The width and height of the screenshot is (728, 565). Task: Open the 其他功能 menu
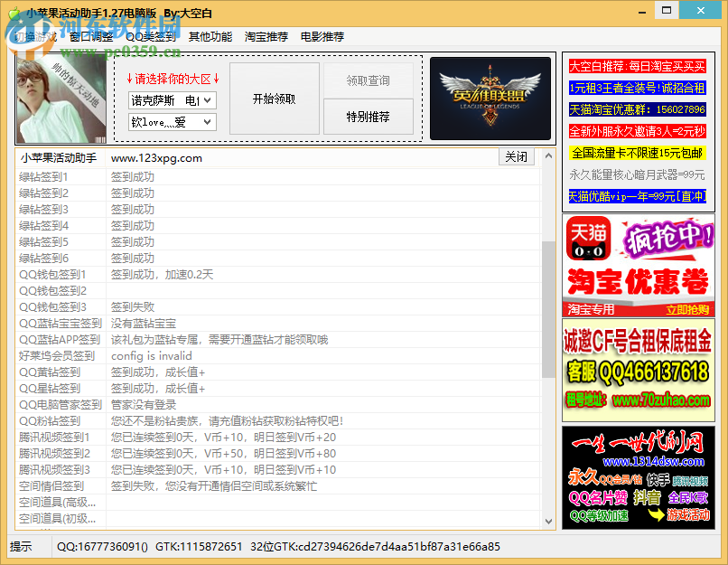[210, 37]
